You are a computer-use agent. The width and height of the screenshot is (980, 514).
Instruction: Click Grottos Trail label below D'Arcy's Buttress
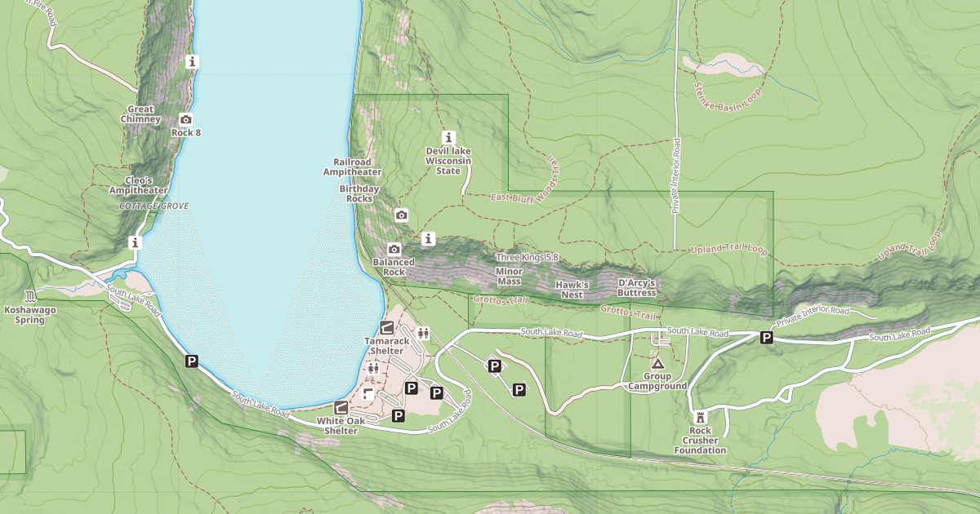[x=629, y=312]
